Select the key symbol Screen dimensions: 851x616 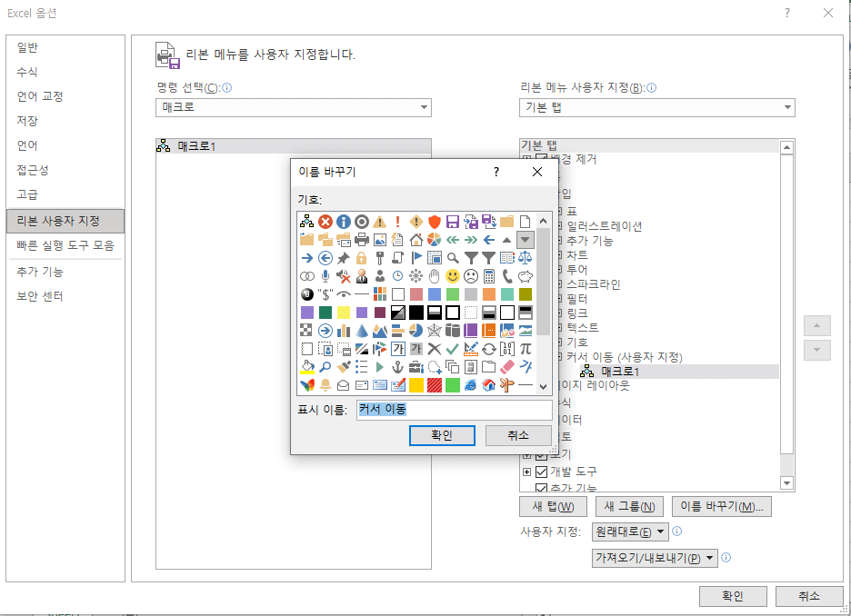click(x=380, y=258)
